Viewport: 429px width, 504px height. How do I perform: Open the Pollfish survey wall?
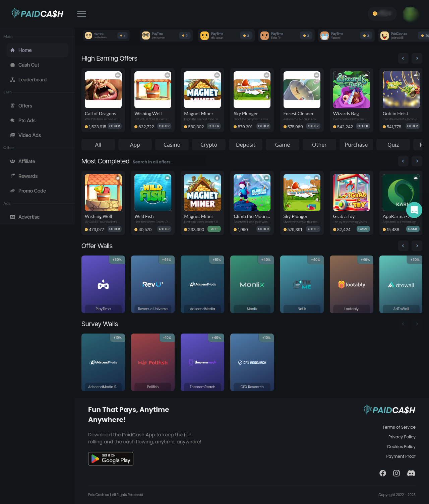tap(153, 362)
